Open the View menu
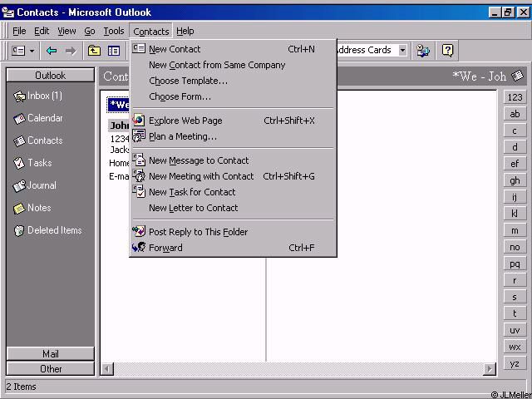The width and height of the screenshot is (532, 399). [x=66, y=31]
